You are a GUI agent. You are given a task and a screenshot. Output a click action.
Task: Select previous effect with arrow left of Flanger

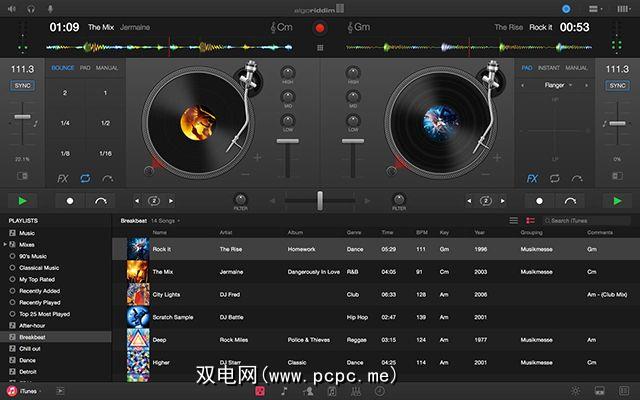click(523, 86)
